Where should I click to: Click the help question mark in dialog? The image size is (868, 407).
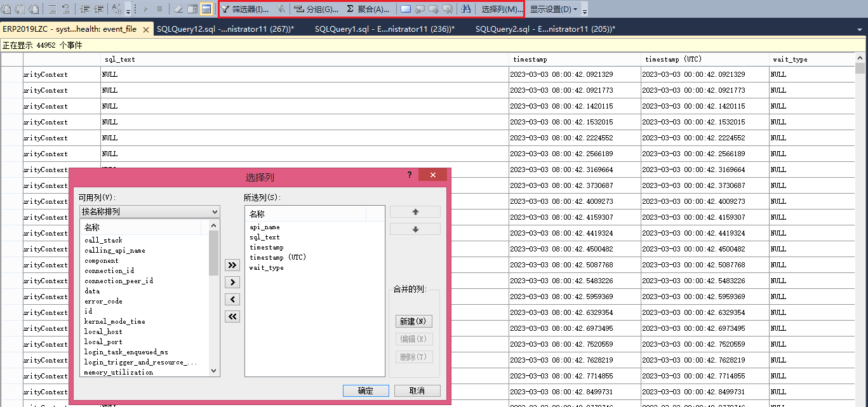[410, 175]
